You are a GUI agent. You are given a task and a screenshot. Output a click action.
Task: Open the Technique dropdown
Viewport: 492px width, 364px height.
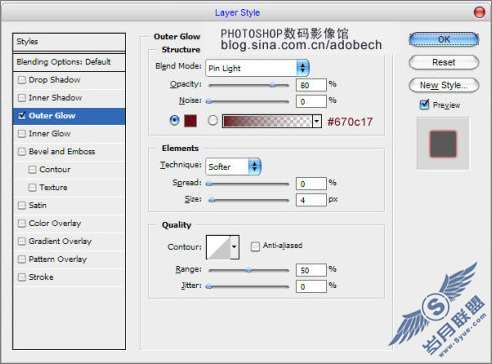(233, 167)
